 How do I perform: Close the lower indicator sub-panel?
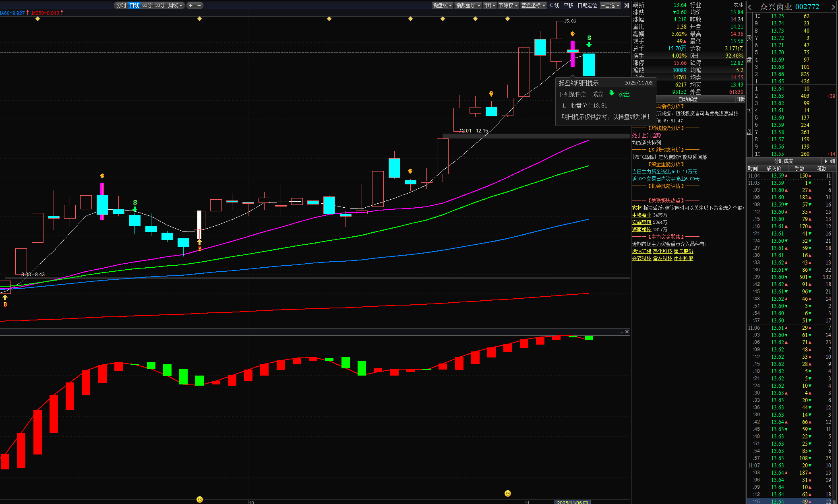point(627,332)
